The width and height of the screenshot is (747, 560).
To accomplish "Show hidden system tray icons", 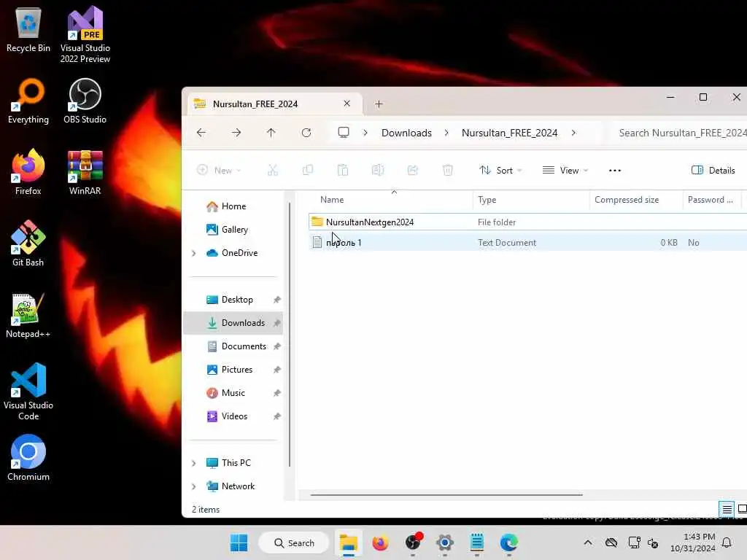I will point(588,542).
